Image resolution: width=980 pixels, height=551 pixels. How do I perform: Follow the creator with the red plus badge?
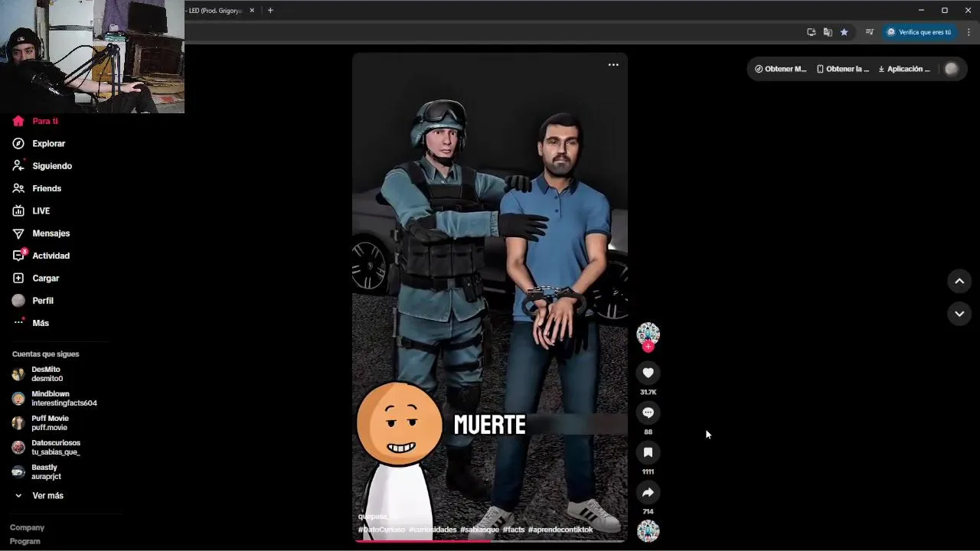[648, 347]
